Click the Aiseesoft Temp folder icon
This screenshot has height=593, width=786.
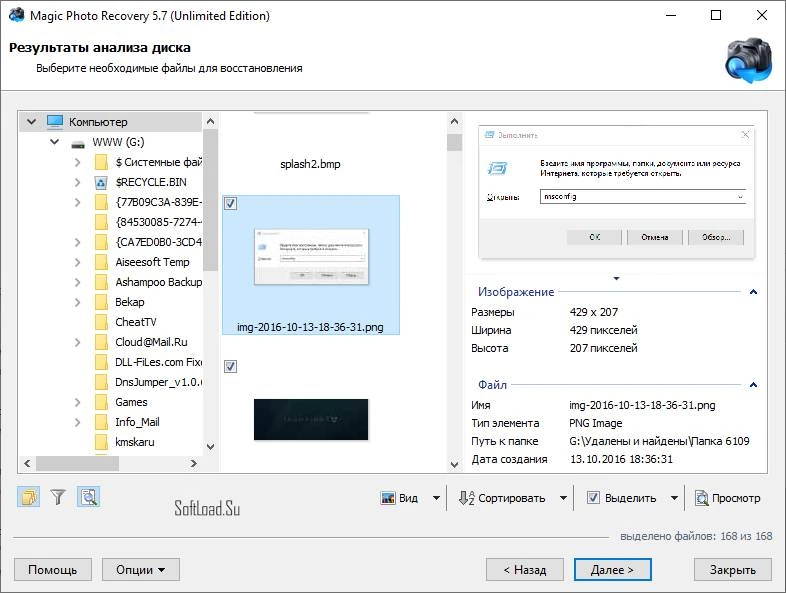click(x=101, y=262)
